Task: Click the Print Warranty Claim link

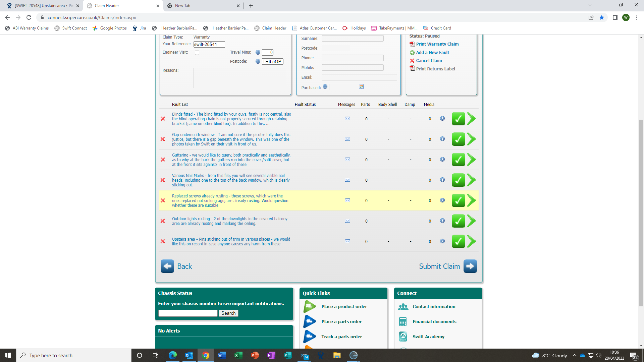Action: 437,44
